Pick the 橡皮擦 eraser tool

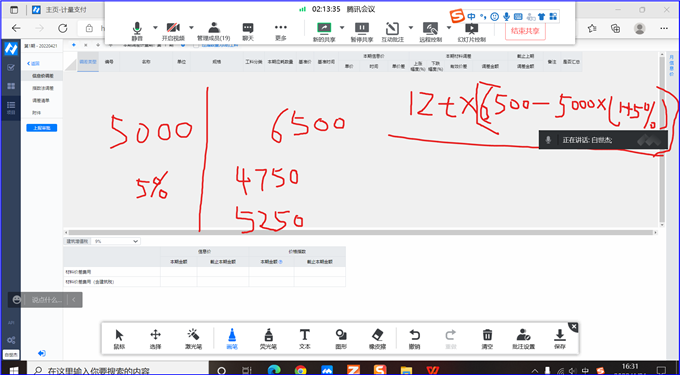pos(377,339)
